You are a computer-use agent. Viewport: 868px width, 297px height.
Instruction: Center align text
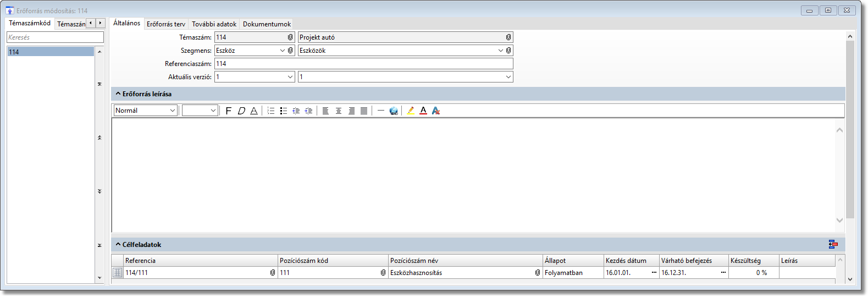[x=339, y=111]
